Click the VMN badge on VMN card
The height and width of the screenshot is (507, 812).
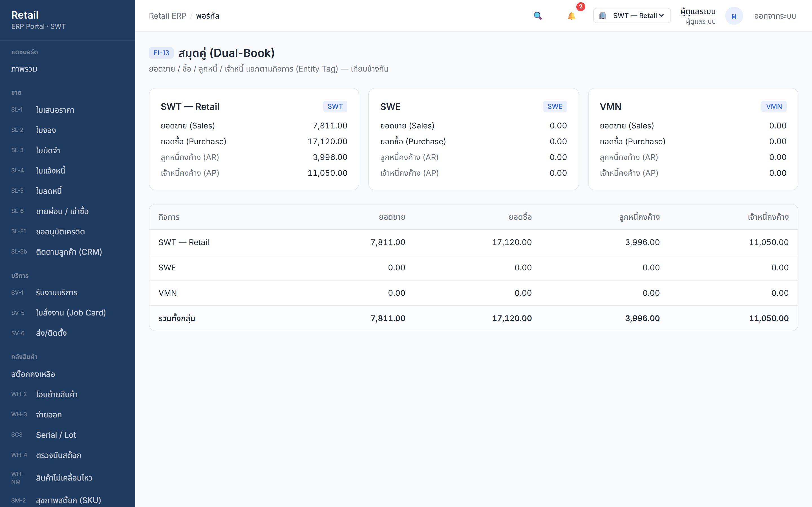tap(774, 106)
